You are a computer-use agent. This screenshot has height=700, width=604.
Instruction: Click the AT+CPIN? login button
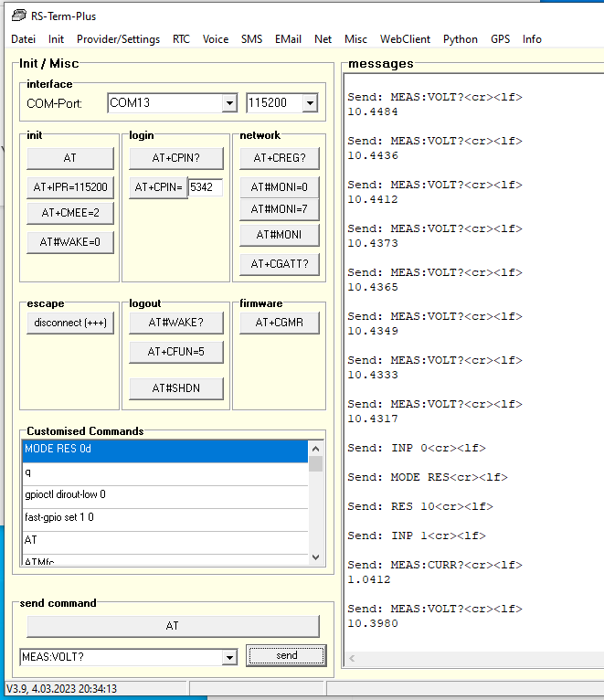pyautogui.click(x=175, y=158)
